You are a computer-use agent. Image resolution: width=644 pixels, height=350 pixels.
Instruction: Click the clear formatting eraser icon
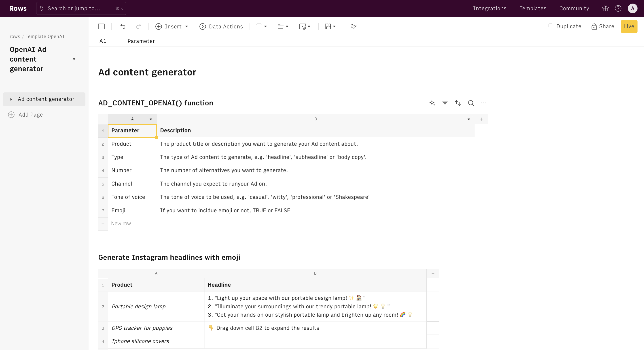point(354,27)
